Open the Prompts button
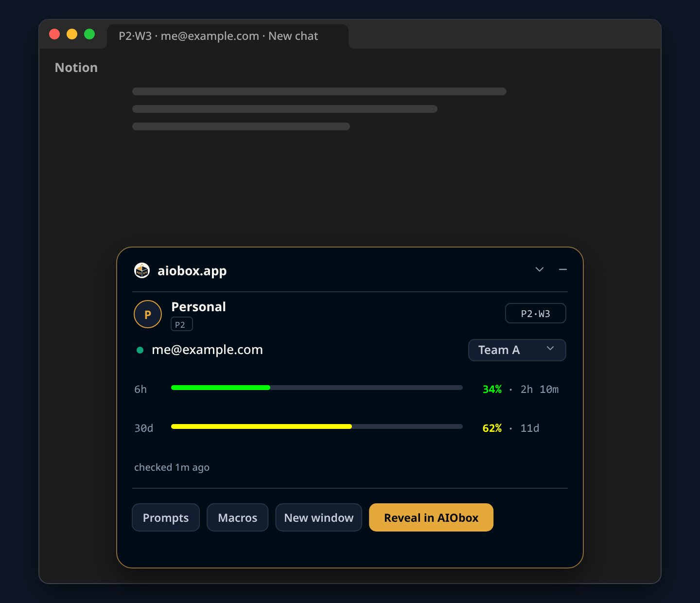Screen dimensions: 700x603 tap(166, 517)
